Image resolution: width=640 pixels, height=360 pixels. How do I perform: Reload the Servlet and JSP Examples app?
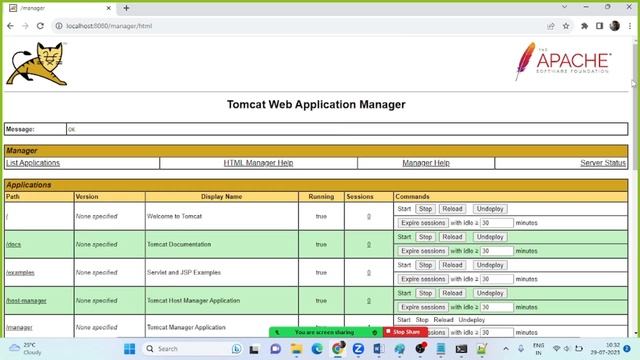pos(452,265)
